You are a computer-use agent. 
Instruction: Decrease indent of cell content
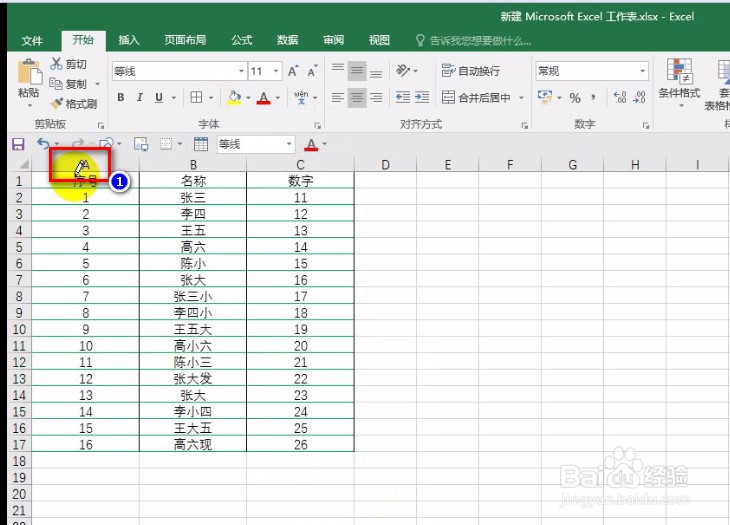[403, 97]
